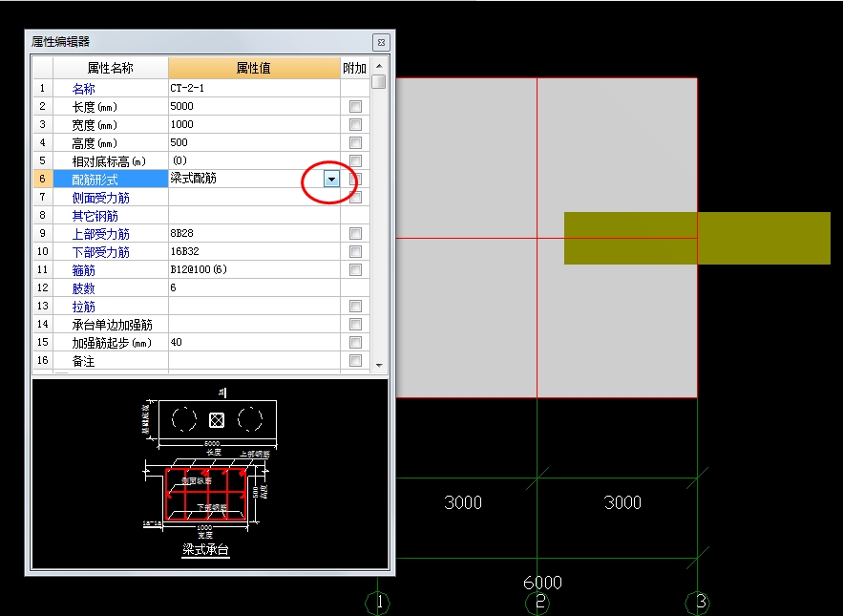843x616 pixels.
Task: Select the 下部受力筋 property name
Action: [100, 252]
